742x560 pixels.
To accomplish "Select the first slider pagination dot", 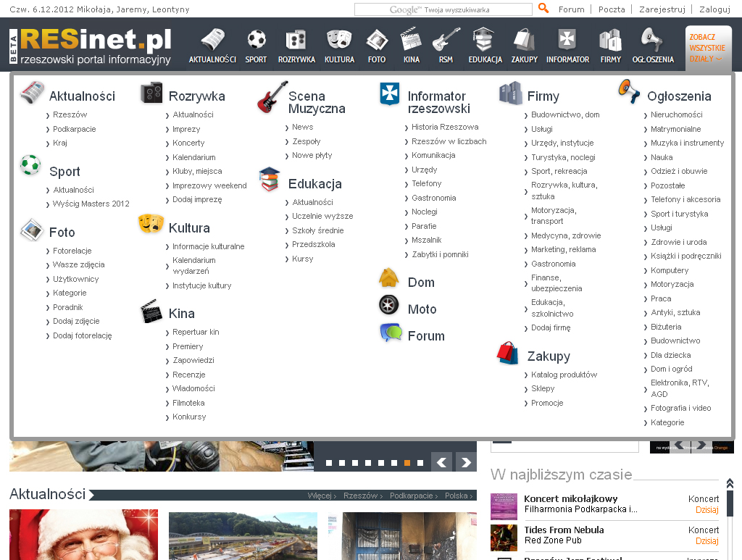I will (x=329, y=462).
